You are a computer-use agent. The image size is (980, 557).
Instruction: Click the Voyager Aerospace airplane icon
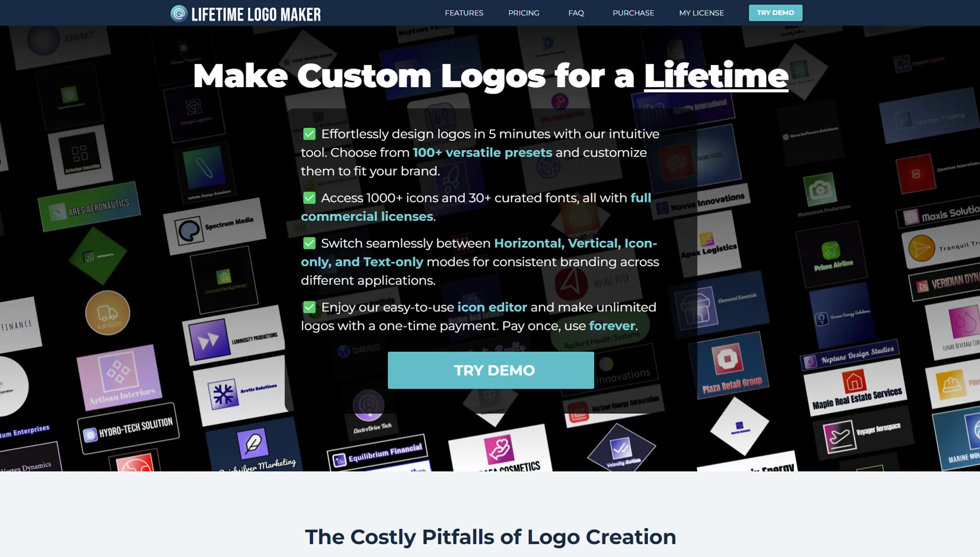(x=838, y=437)
